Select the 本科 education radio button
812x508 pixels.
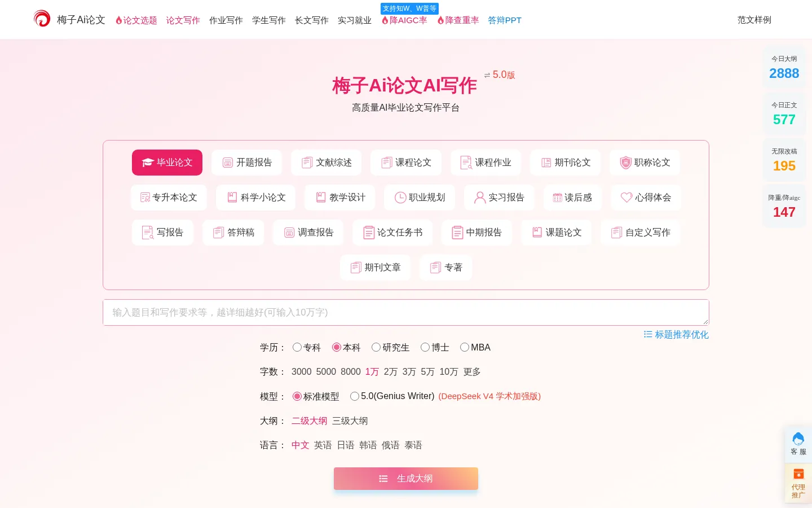(x=337, y=347)
